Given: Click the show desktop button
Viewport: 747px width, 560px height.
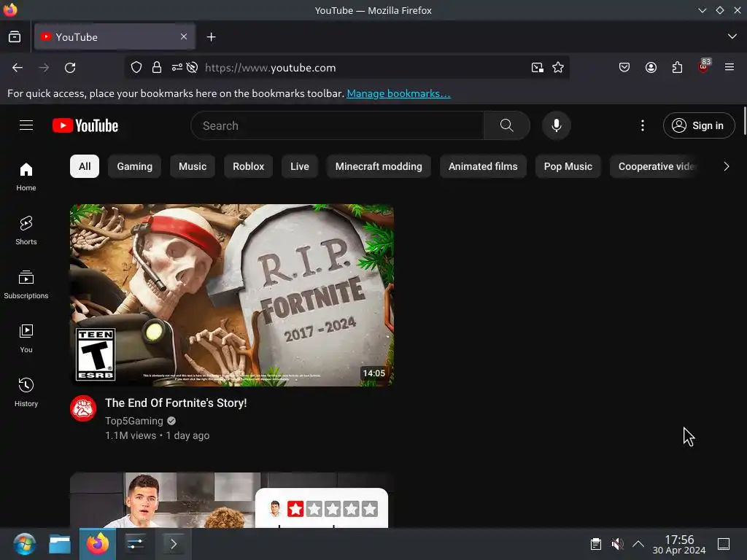Looking at the screenshot, I should [724, 544].
